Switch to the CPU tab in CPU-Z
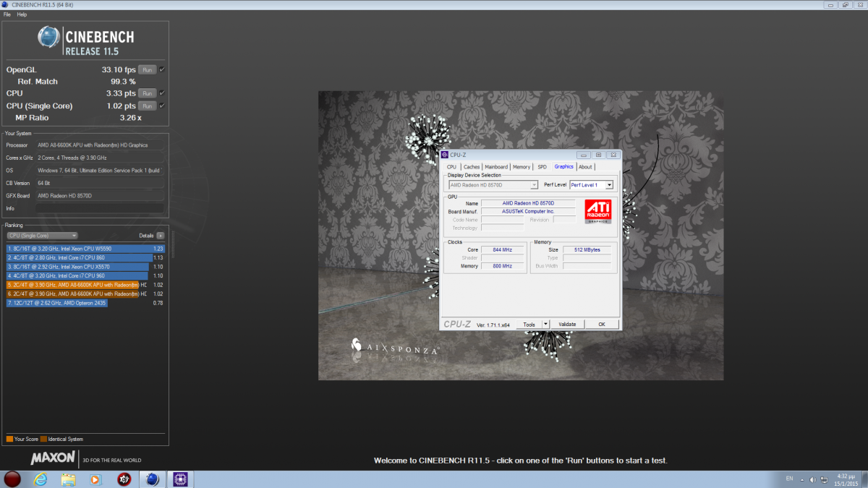The width and height of the screenshot is (868, 488). point(452,167)
